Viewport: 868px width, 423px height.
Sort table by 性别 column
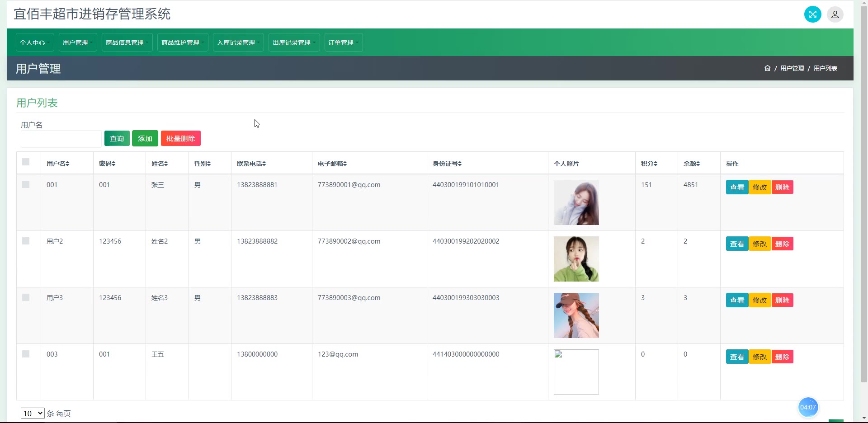pos(203,164)
